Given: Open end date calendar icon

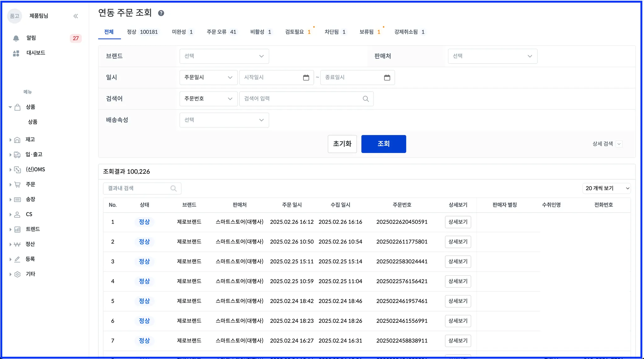Looking at the screenshot, I should (387, 77).
